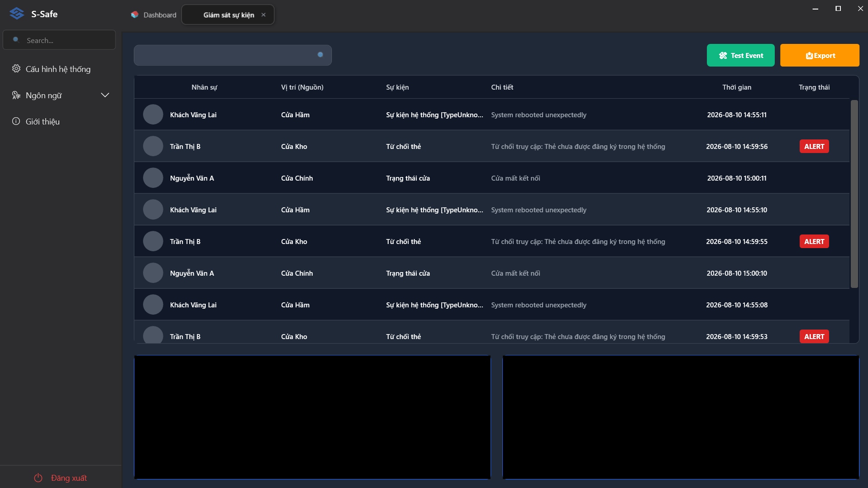Click the ALERT badge at 14:59:56
Image resolution: width=868 pixels, height=488 pixels.
(814, 146)
